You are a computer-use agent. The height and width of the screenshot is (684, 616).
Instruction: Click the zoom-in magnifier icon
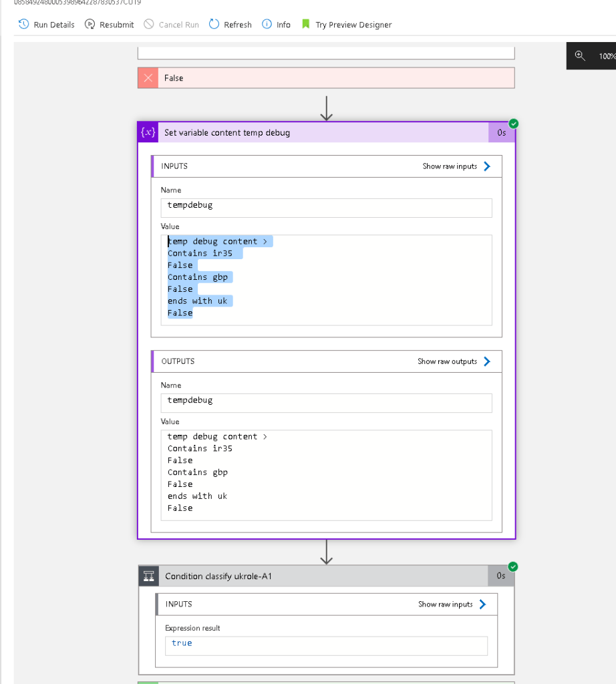(x=580, y=56)
